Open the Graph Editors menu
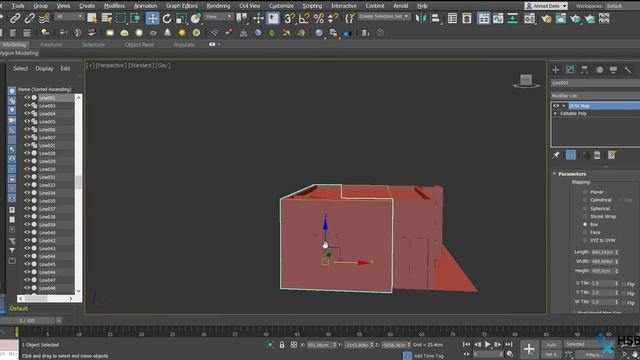The image size is (640, 360). 182,6
